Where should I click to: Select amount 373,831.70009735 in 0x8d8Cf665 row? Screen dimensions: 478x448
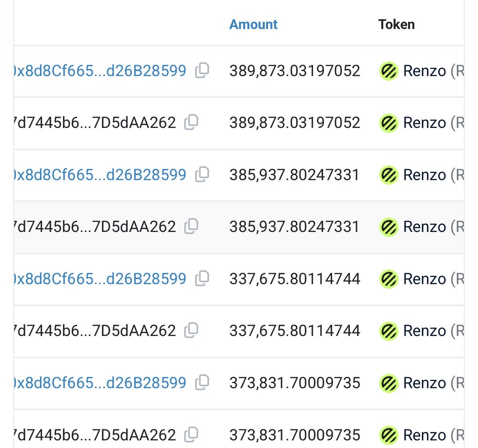coord(295,383)
